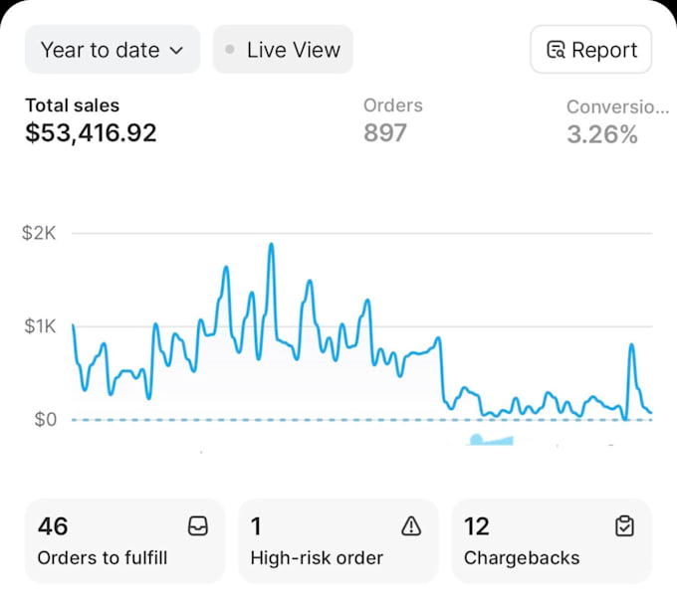This screenshot has height=616, width=677.
Task: Select the Total sales metric tab
Action: [x=91, y=120]
